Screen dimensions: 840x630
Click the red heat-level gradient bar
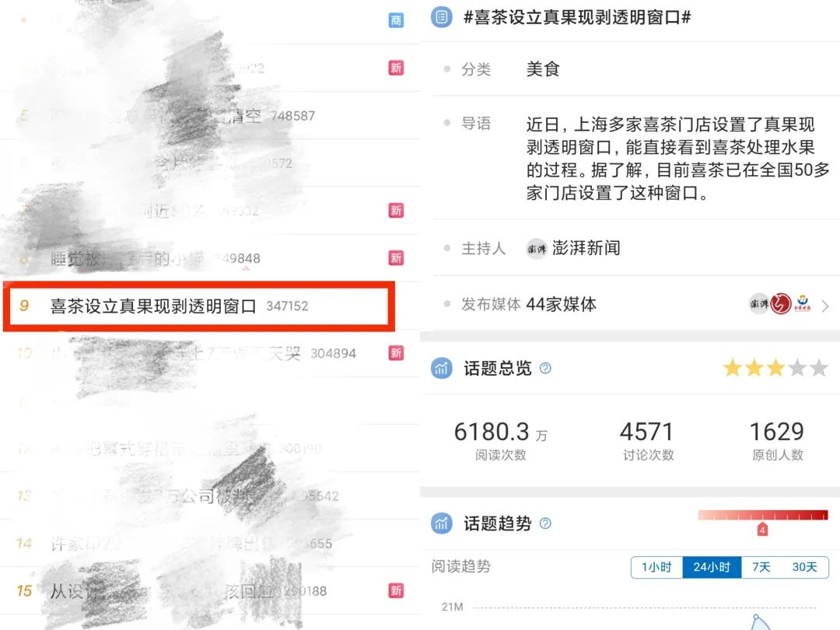pos(763,516)
